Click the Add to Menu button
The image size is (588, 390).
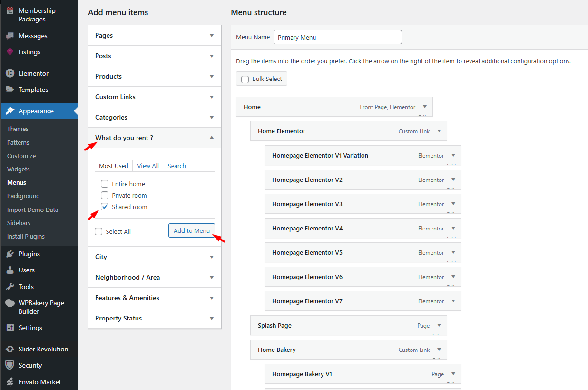[191, 230]
